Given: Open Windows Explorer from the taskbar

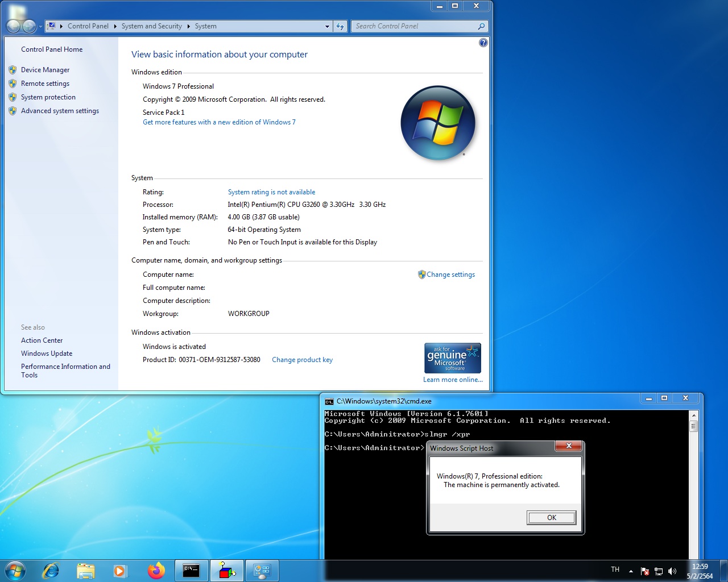Looking at the screenshot, I should pos(85,571).
